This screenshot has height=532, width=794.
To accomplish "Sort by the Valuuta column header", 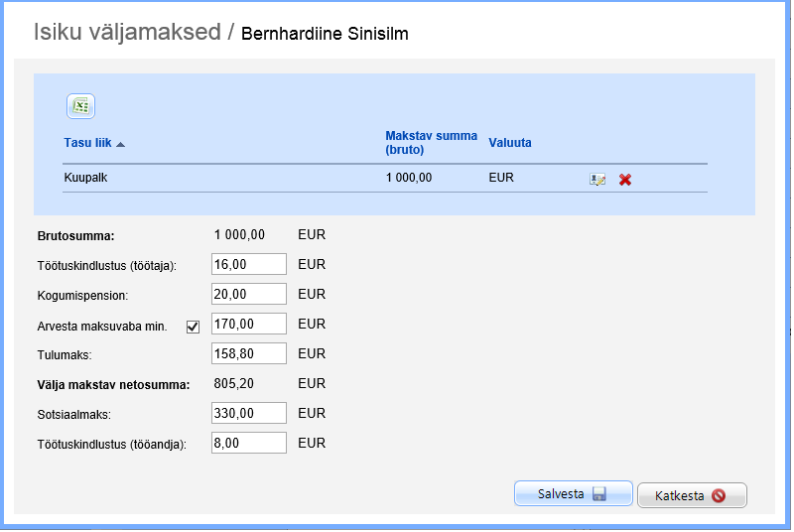I will pyautogui.click(x=510, y=143).
